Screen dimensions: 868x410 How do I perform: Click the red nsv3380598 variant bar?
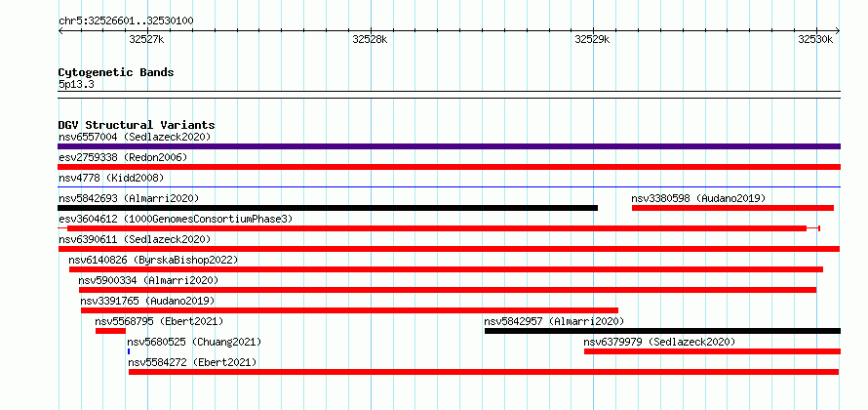coord(733,208)
